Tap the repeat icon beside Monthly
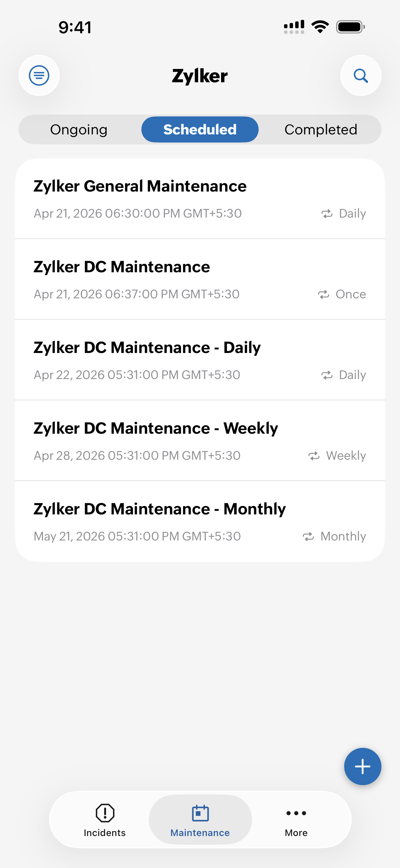Viewport: 400px width, 868px height. pyautogui.click(x=308, y=536)
